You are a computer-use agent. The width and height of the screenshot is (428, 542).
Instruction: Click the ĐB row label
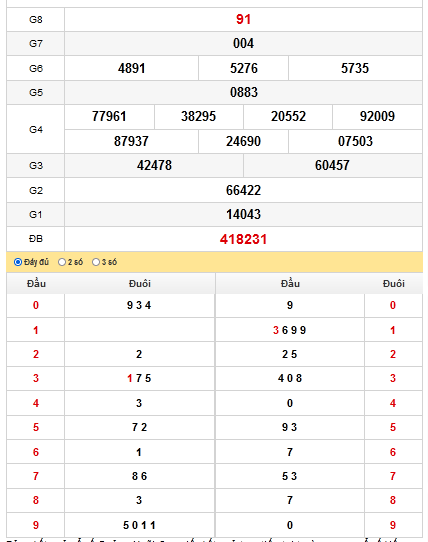coord(36,239)
